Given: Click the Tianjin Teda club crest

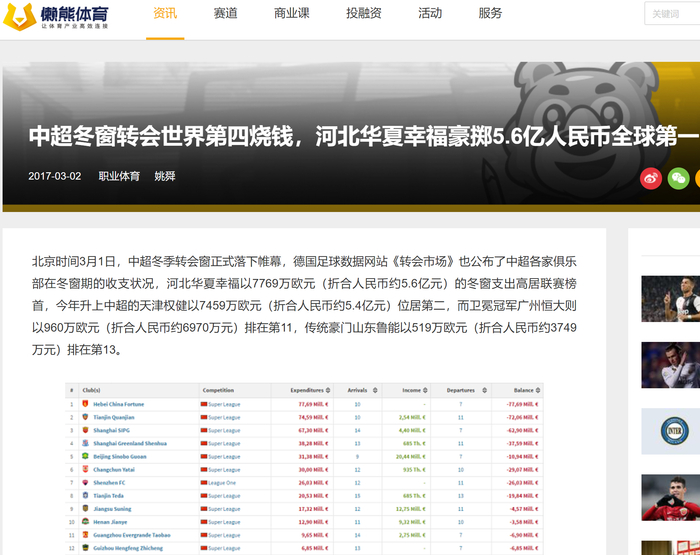Looking at the screenshot, I should coord(85,495).
